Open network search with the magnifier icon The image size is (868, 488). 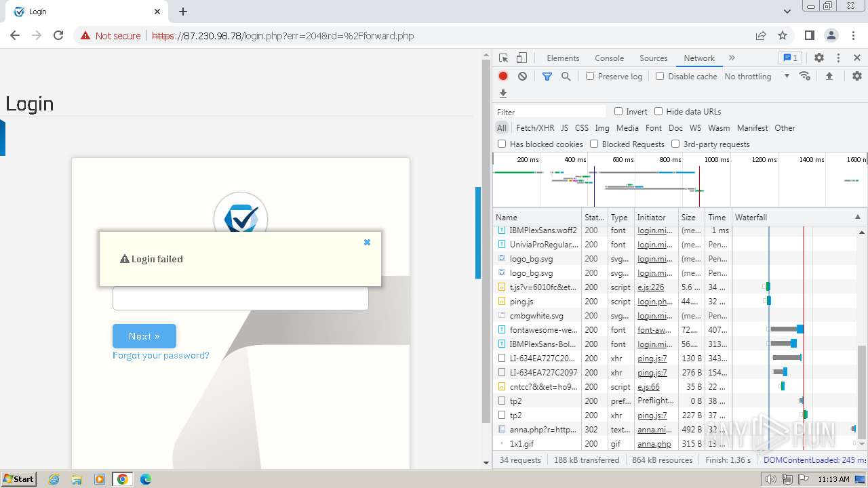click(566, 77)
